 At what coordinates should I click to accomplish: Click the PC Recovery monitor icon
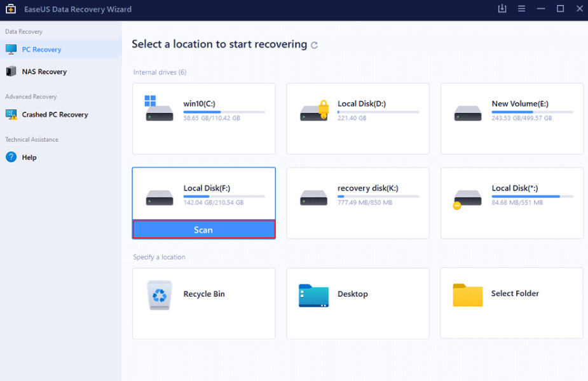click(x=11, y=49)
